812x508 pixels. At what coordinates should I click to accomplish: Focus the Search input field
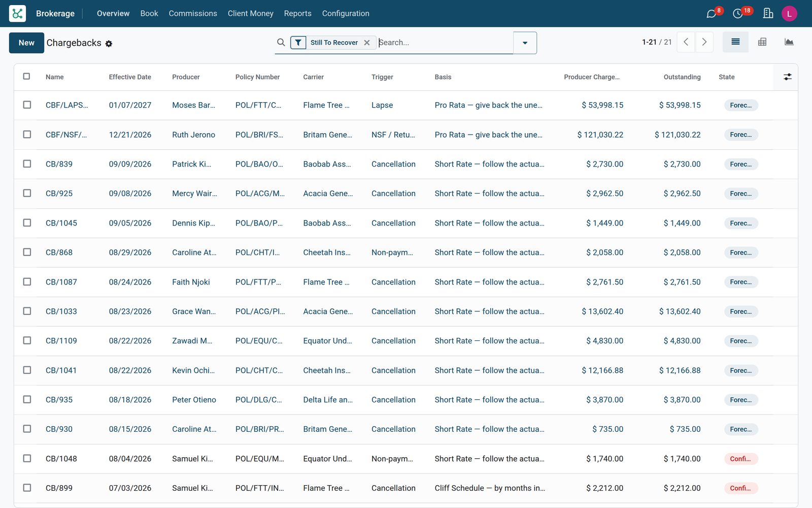coord(445,43)
